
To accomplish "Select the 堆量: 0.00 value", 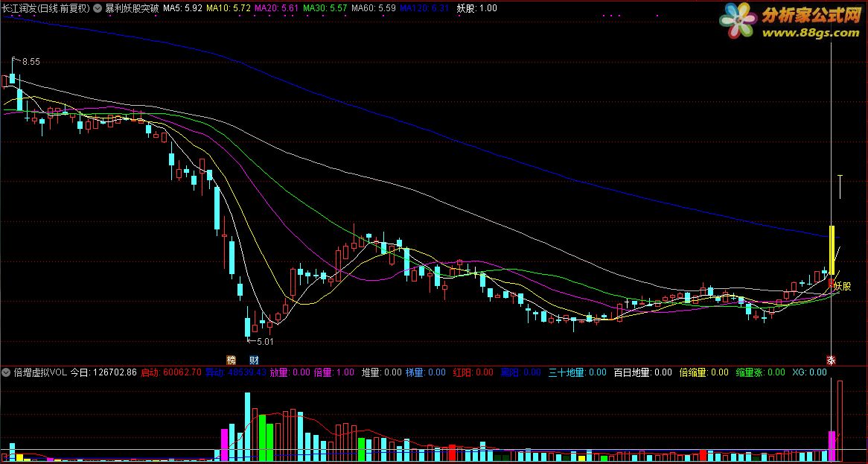I will [x=381, y=372].
